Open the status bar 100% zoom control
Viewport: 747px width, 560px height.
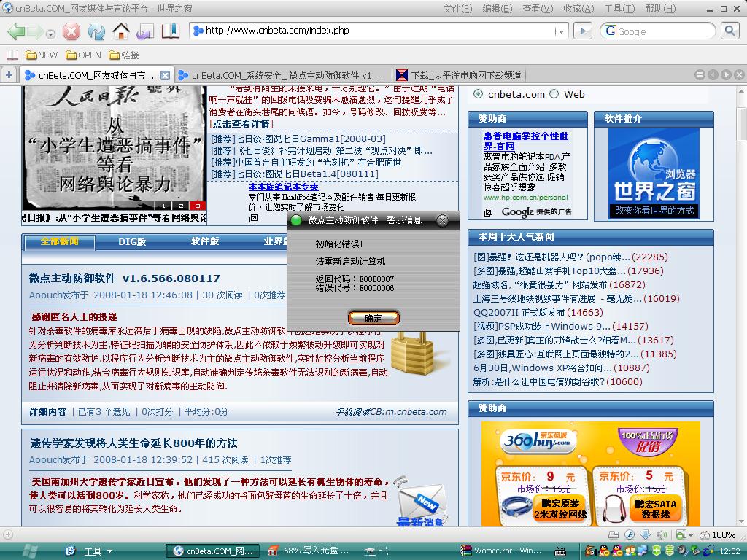(x=716, y=534)
